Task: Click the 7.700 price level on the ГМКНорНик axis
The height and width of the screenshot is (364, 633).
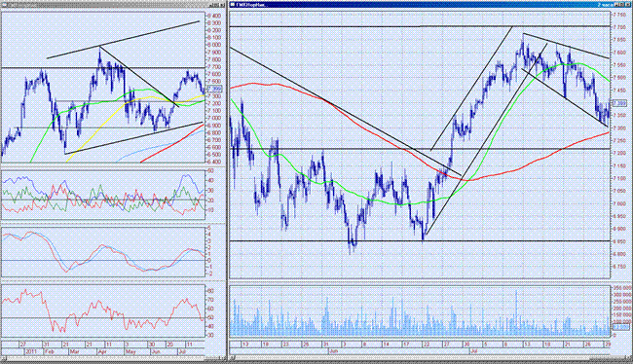Action: 618,27
